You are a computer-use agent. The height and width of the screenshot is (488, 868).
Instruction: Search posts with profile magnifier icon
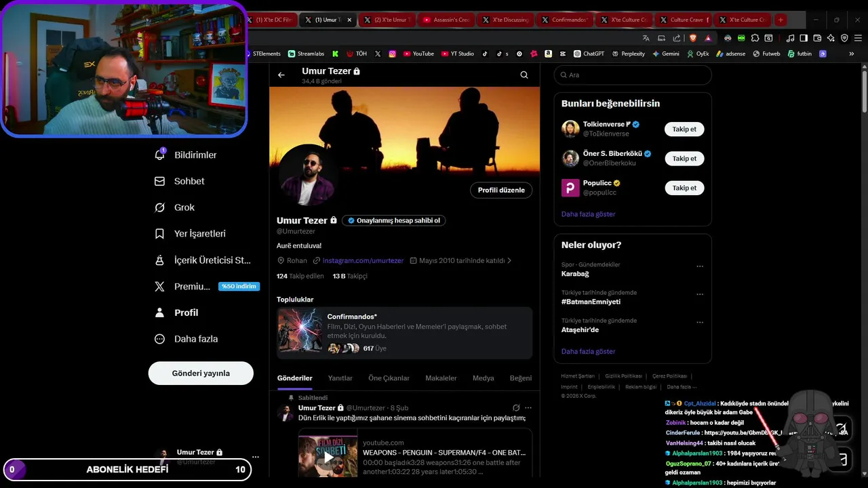click(524, 75)
